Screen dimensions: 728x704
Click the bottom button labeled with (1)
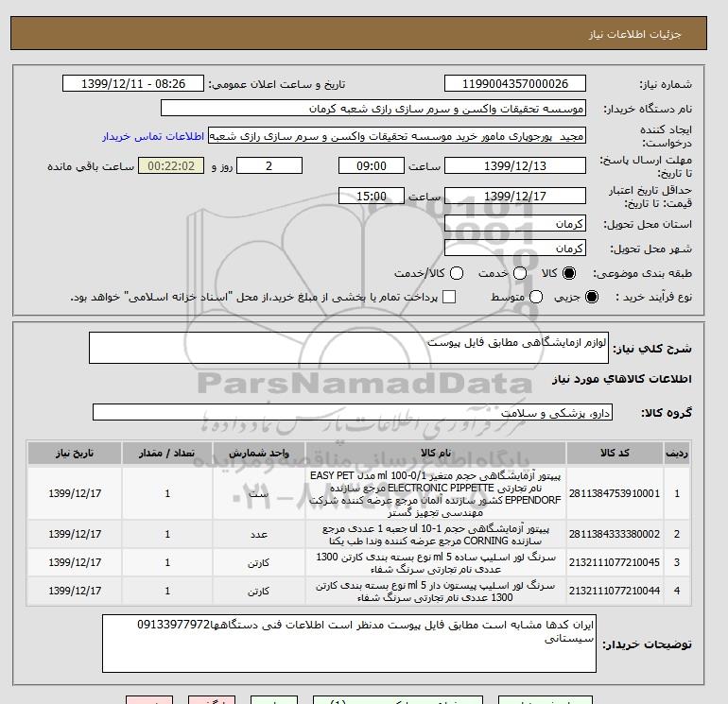398,700
